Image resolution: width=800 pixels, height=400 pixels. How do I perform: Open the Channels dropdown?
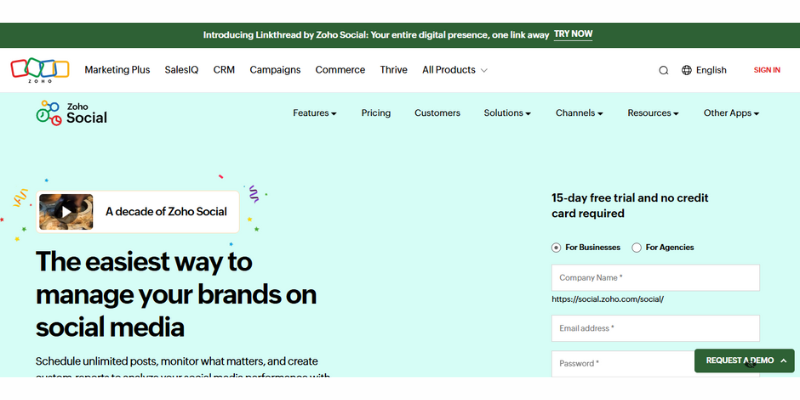579,113
